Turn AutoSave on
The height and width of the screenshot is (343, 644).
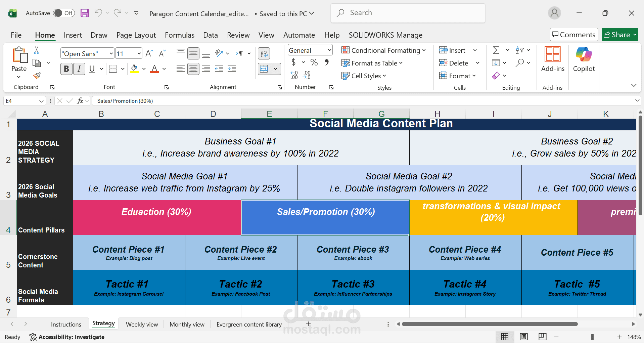pyautogui.click(x=64, y=13)
